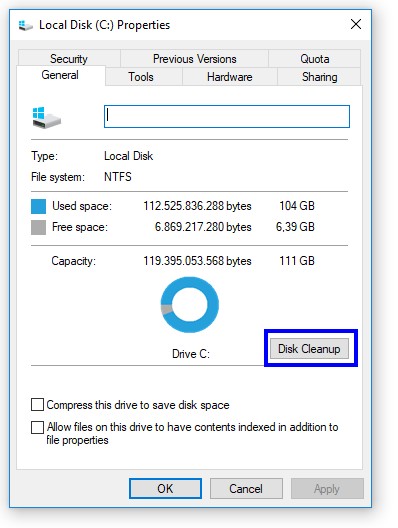
Task: Select the '119.395.053.568 bytes' capacity value
Action: click(x=197, y=261)
